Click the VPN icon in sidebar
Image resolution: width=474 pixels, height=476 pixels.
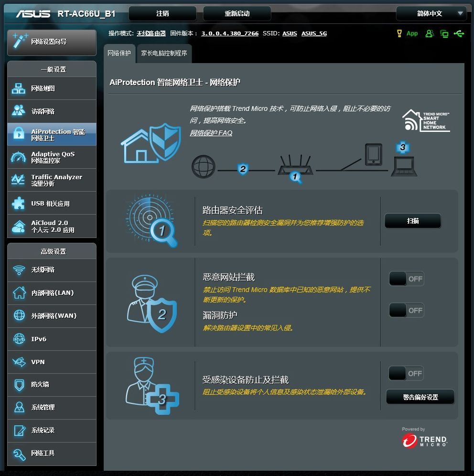click(x=19, y=362)
